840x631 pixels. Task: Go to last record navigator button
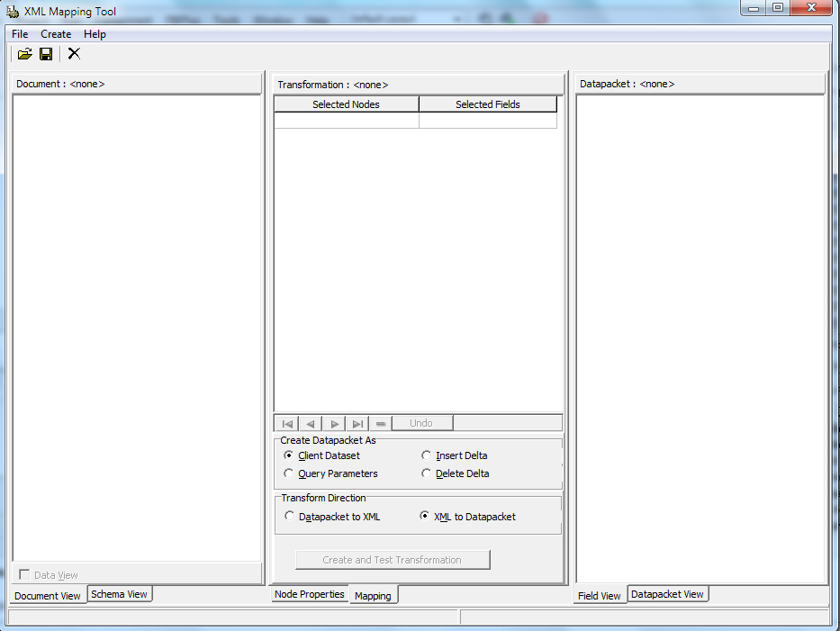(357, 424)
